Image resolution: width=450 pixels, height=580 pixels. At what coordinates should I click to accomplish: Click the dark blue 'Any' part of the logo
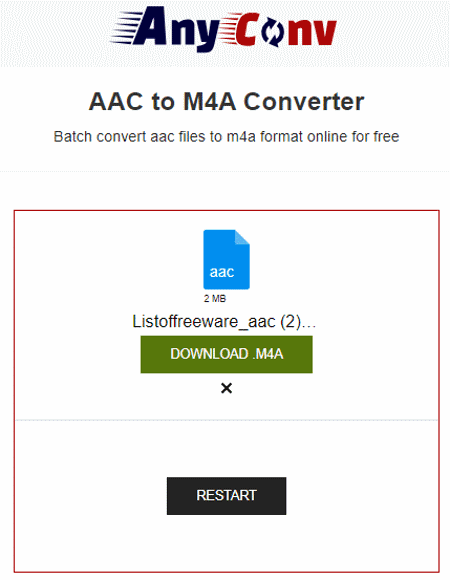pyautogui.click(x=176, y=29)
